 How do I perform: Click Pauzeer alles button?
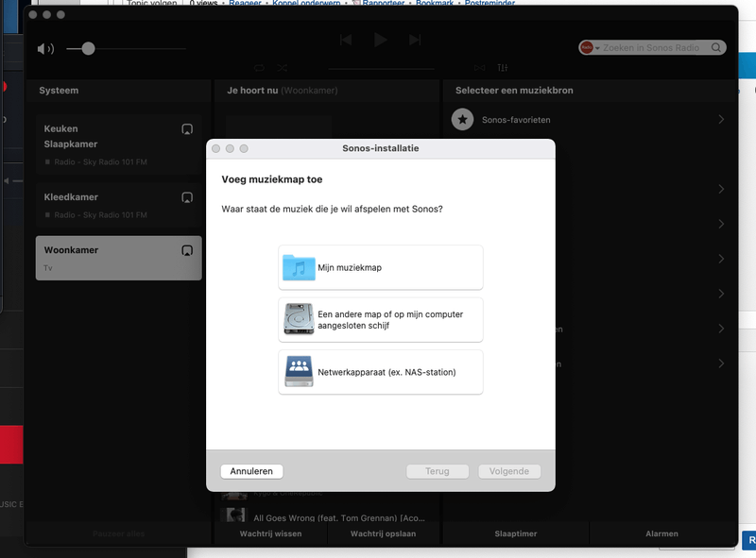119,533
